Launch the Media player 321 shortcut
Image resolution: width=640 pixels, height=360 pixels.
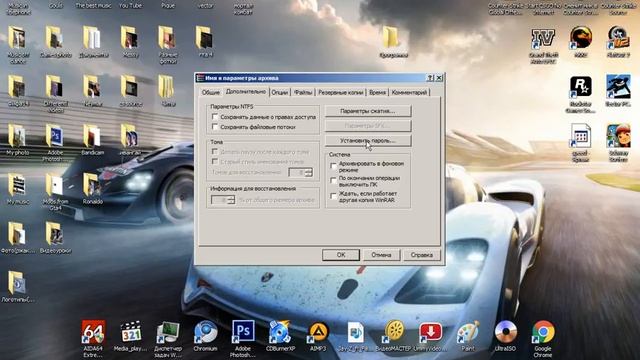[x=131, y=333]
